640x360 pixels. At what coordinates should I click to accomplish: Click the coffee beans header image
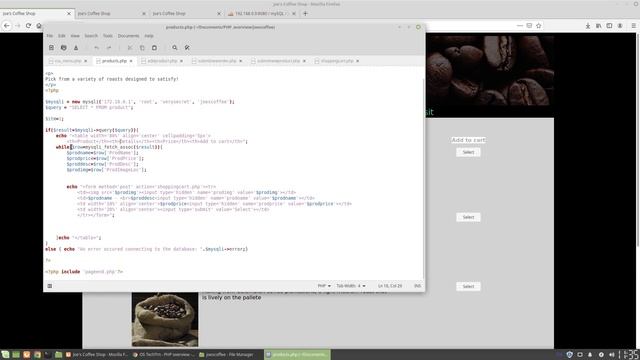pyautogui.click(x=490, y=70)
